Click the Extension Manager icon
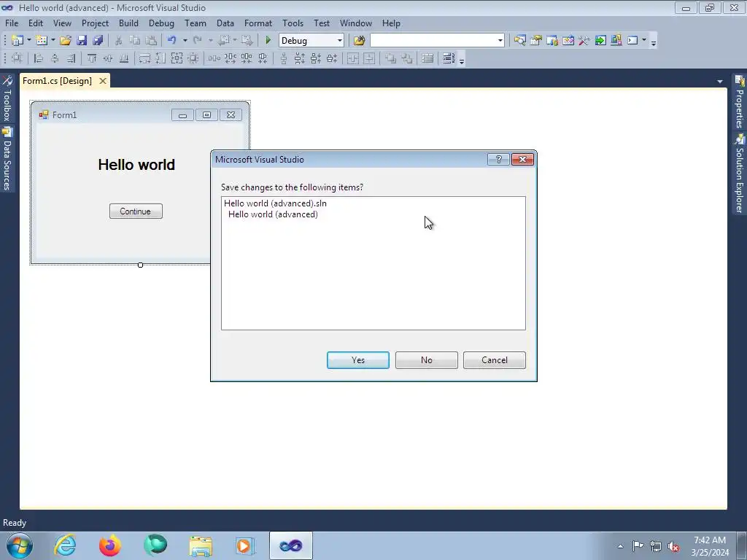Screen dimensions: 747x560 click(x=616, y=41)
